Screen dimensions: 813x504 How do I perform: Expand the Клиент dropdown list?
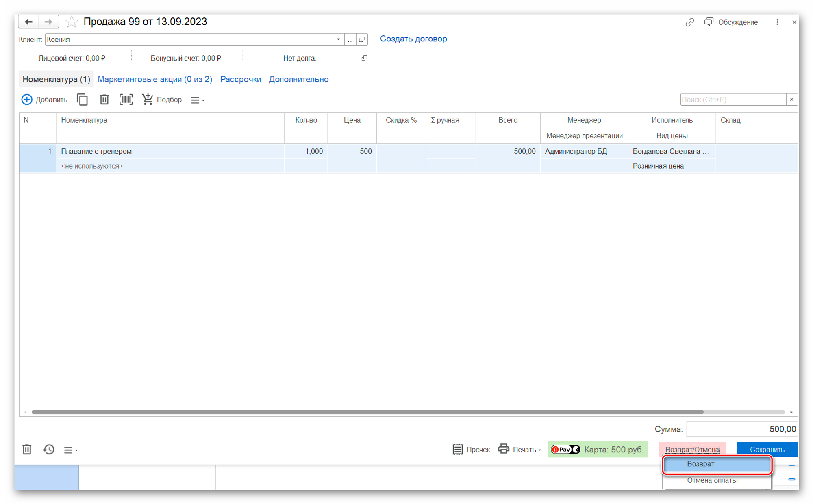point(338,39)
